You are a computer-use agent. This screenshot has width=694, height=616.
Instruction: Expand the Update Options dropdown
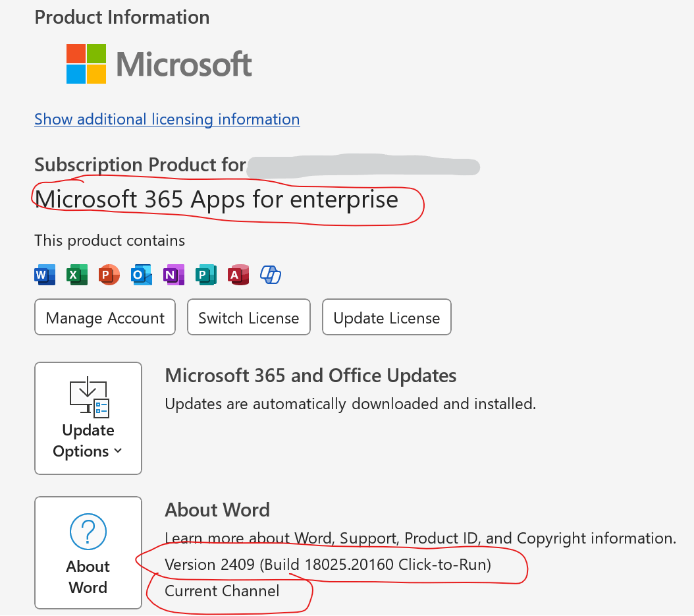click(x=88, y=418)
